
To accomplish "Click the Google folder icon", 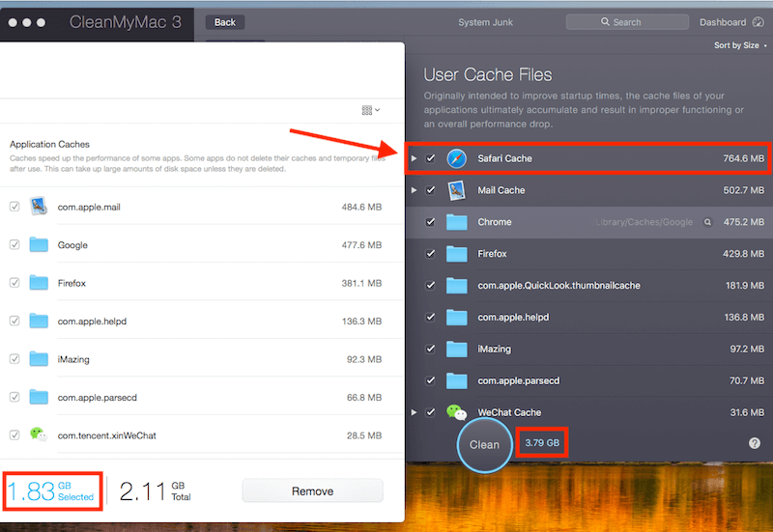I will click(39, 244).
